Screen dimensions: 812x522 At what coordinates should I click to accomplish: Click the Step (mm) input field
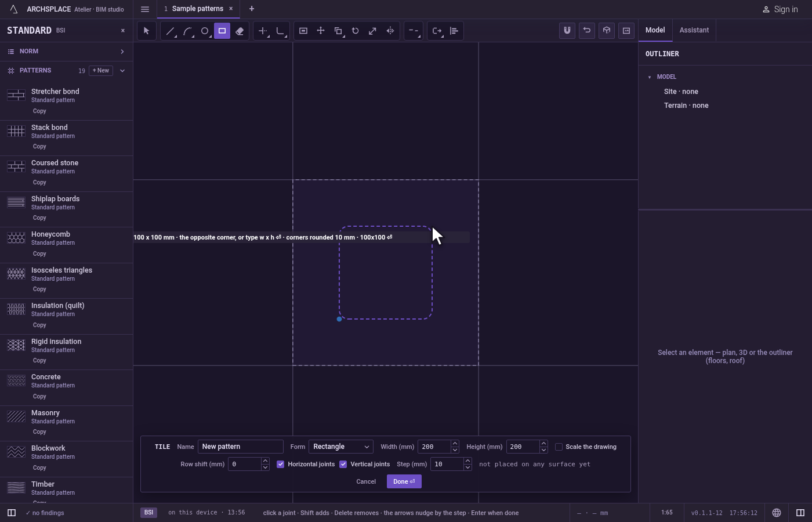tap(447, 464)
